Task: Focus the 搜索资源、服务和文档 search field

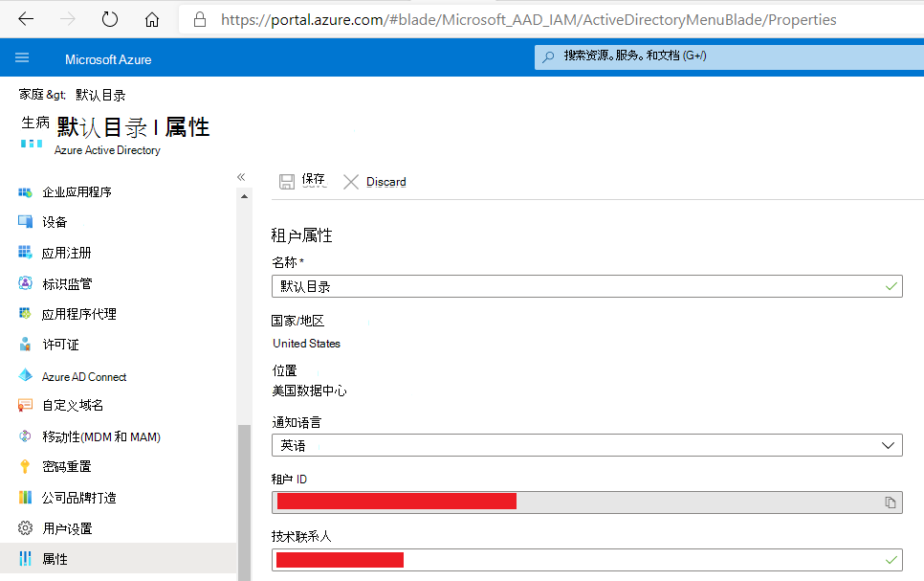Action: pyautogui.click(x=728, y=57)
